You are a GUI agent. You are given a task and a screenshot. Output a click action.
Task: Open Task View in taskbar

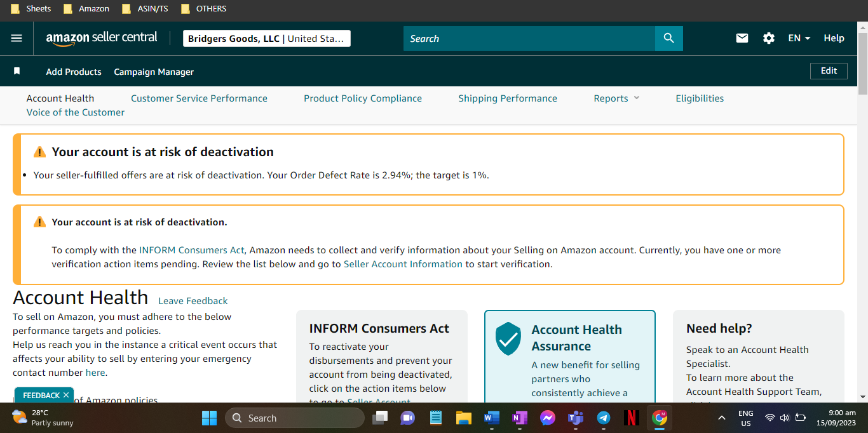point(380,418)
